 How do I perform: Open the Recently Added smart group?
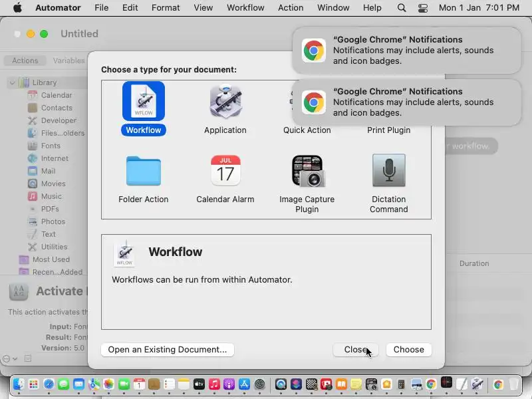(x=57, y=272)
